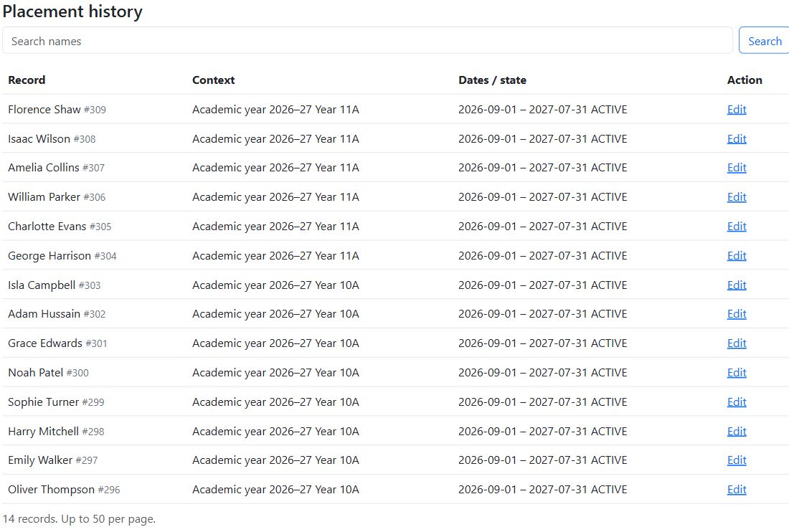Select the name Adam Hussain #302
789x532 pixels.
click(x=57, y=314)
